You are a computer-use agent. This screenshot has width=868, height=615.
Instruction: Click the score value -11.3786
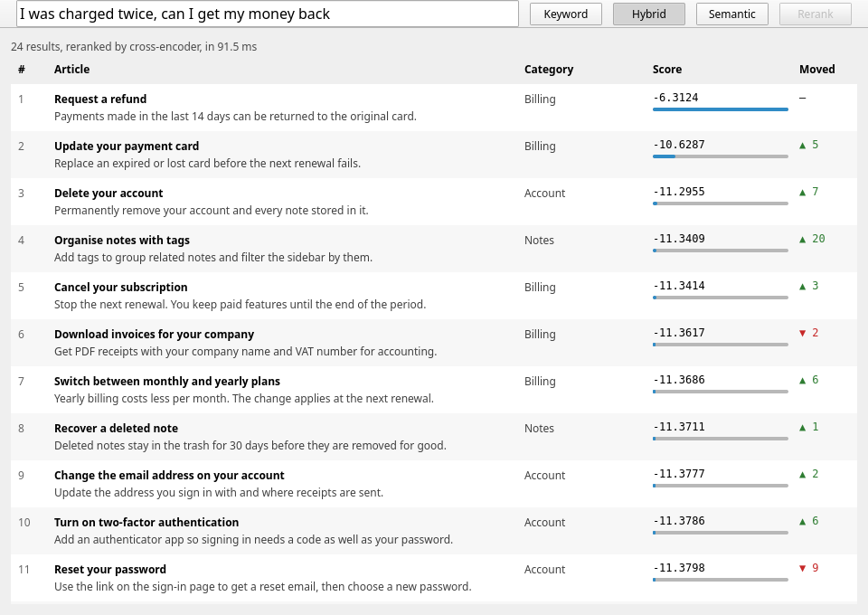coord(679,522)
